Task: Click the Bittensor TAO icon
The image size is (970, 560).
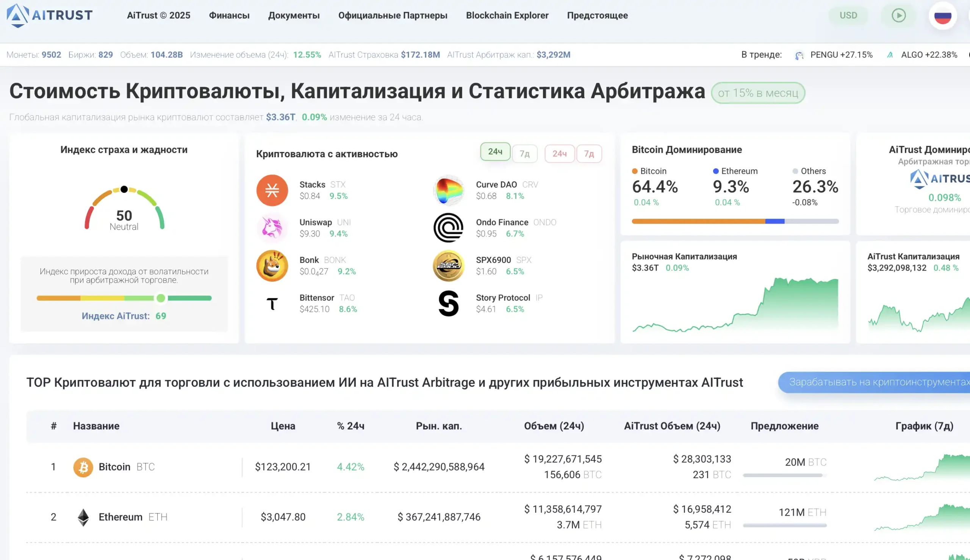Action: 272,303
